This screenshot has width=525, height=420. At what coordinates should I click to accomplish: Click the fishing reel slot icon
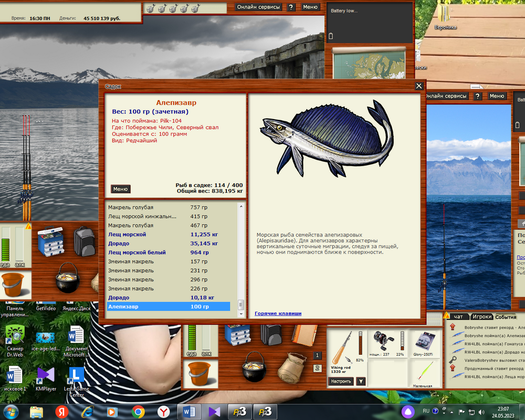pyautogui.click(x=387, y=345)
